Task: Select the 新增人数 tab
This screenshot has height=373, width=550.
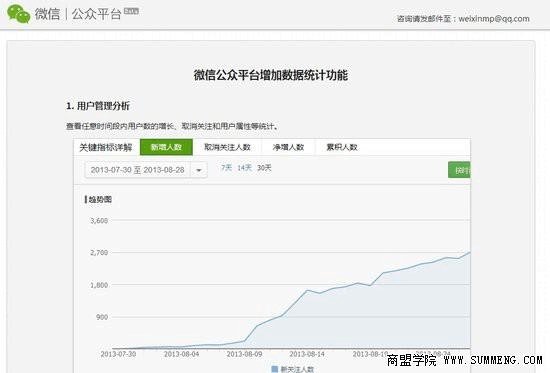Action: point(166,147)
